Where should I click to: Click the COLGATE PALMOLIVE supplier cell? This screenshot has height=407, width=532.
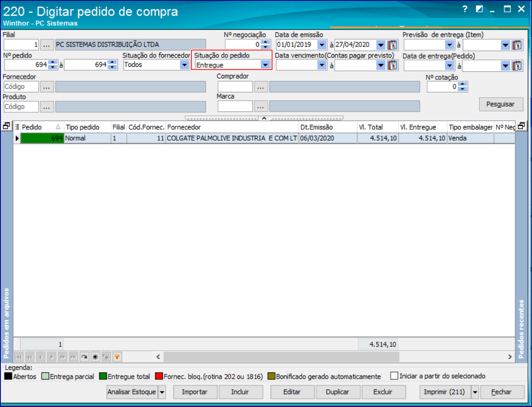(x=232, y=138)
